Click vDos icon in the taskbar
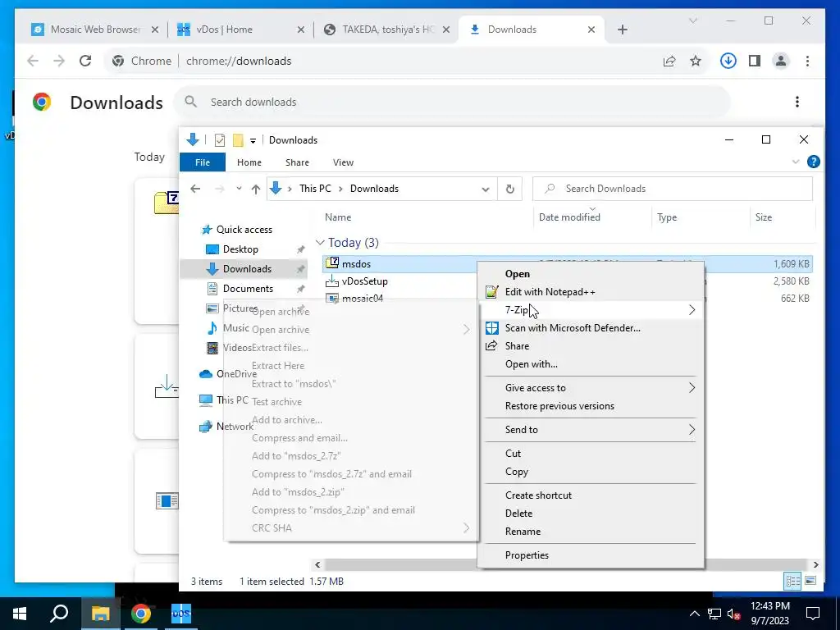Image resolution: width=840 pixels, height=630 pixels. click(181, 614)
